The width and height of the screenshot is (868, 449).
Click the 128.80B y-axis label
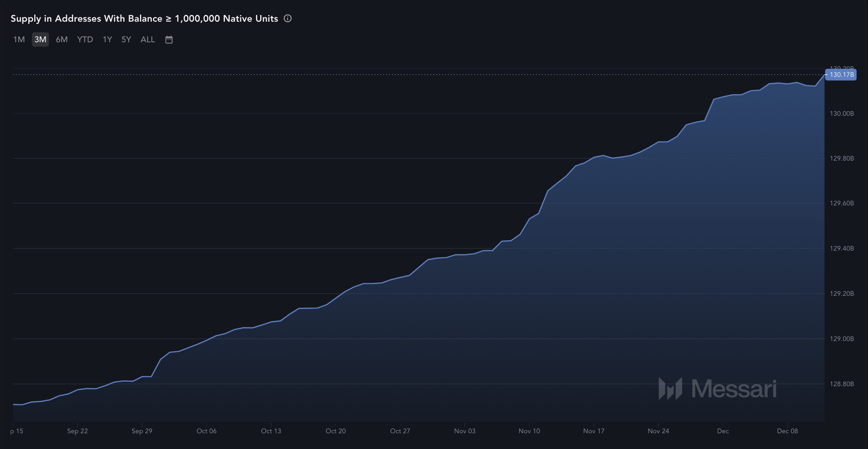[842, 384]
